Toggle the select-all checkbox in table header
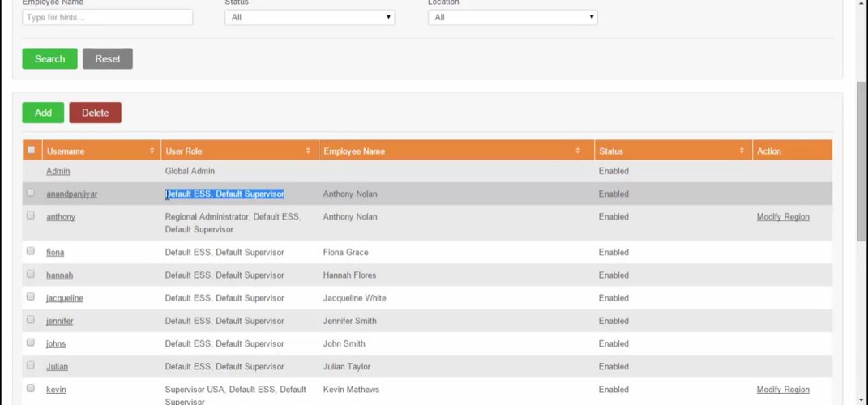This screenshot has width=868, height=405. (32, 150)
